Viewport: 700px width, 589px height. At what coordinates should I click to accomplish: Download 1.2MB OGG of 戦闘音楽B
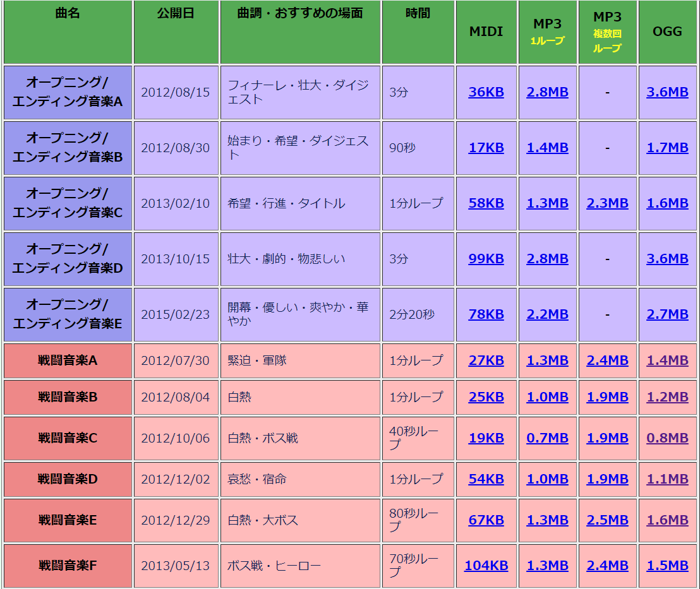667,397
